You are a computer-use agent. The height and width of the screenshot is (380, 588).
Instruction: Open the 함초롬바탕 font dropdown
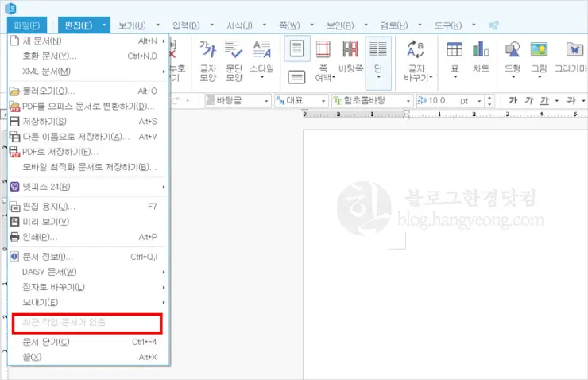coord(372,100)
